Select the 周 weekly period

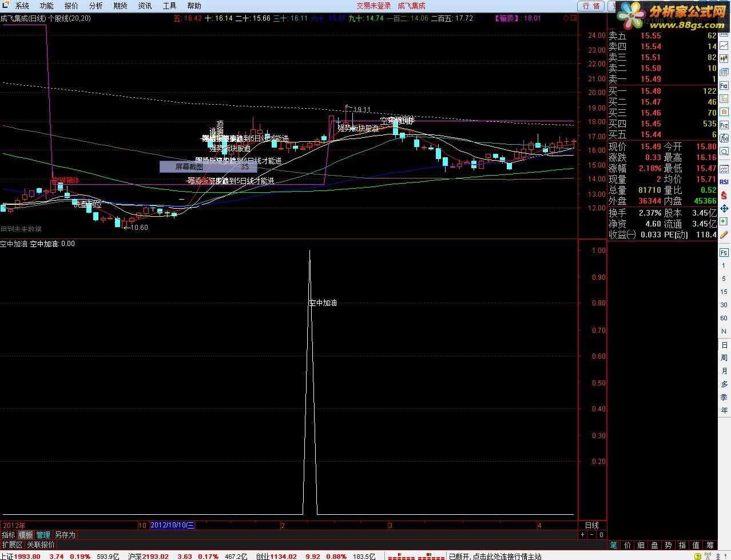point(724,358)
